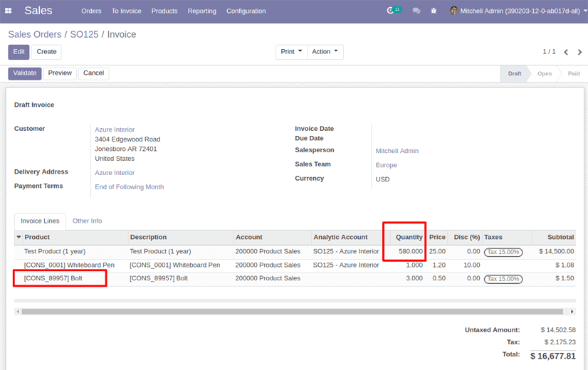Go to Sales Orders breadcrumb

click(35, 34)
